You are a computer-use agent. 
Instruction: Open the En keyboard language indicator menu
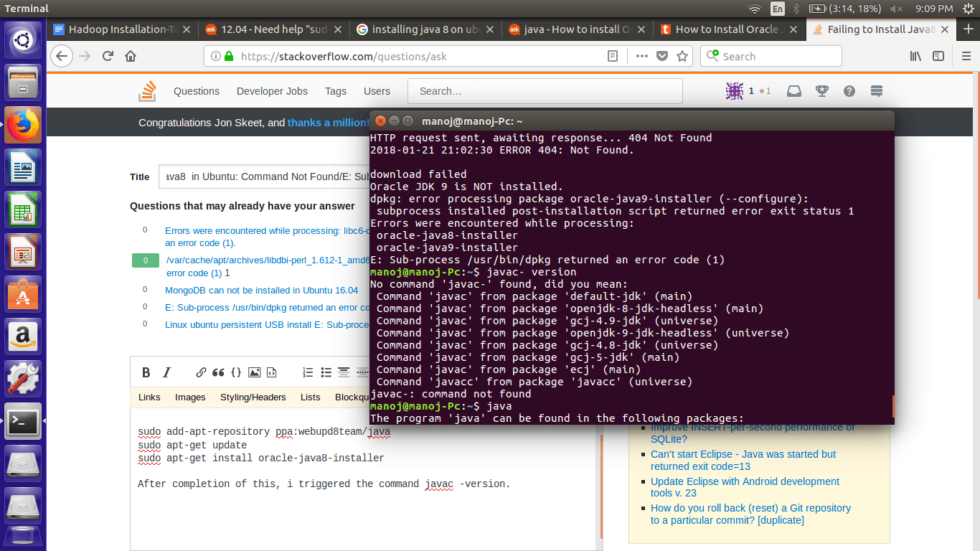click(778, 9)
